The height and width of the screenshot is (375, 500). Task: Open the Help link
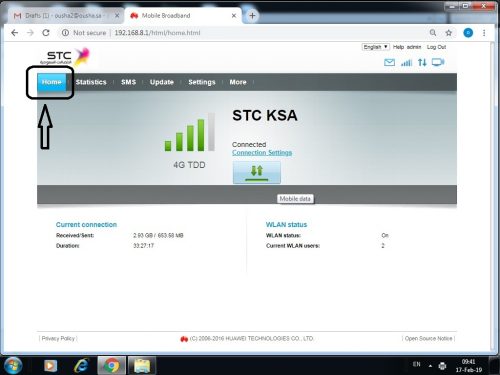[398, 47]
